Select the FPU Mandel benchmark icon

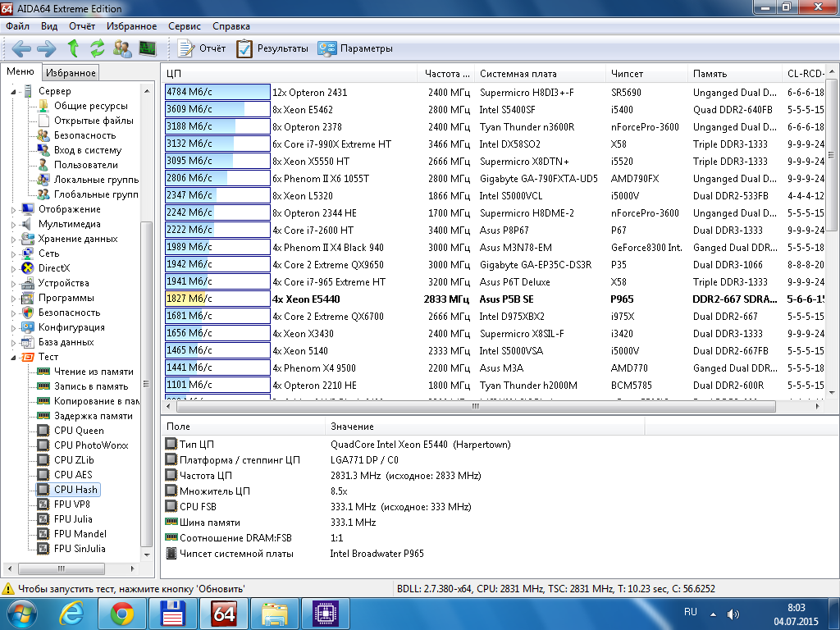click(x=43, y=533)
